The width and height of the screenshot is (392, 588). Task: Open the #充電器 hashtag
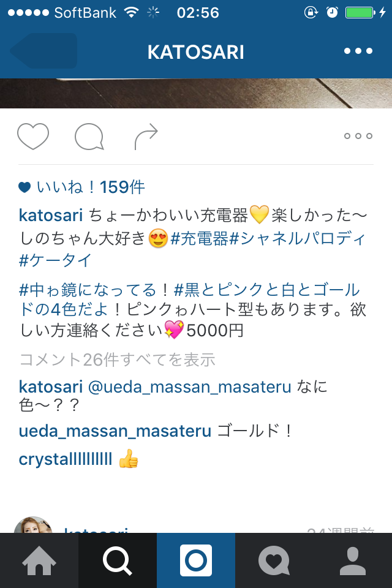pyautogui.click(x=199, y=238)
